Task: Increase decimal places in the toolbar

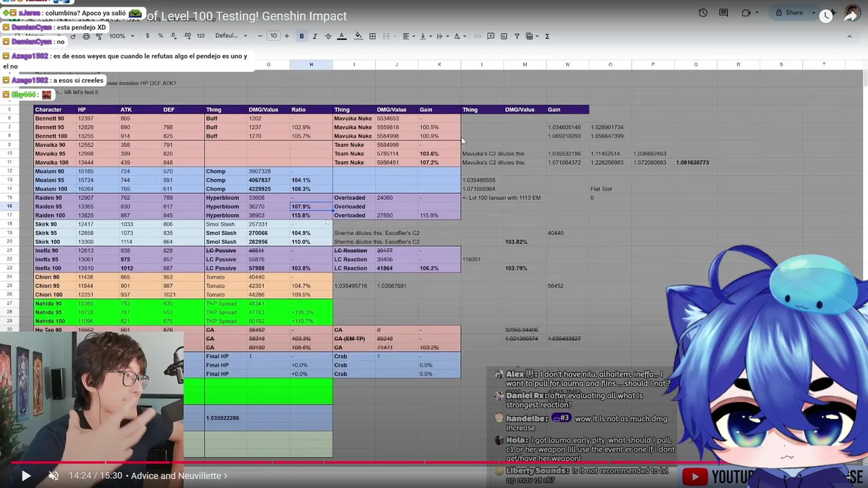Action: [187, 36]
